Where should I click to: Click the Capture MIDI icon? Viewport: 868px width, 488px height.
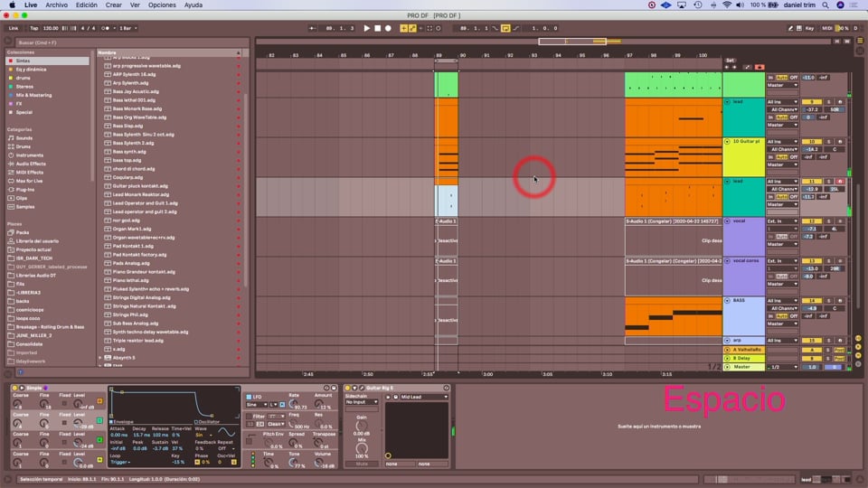[429, 28]
